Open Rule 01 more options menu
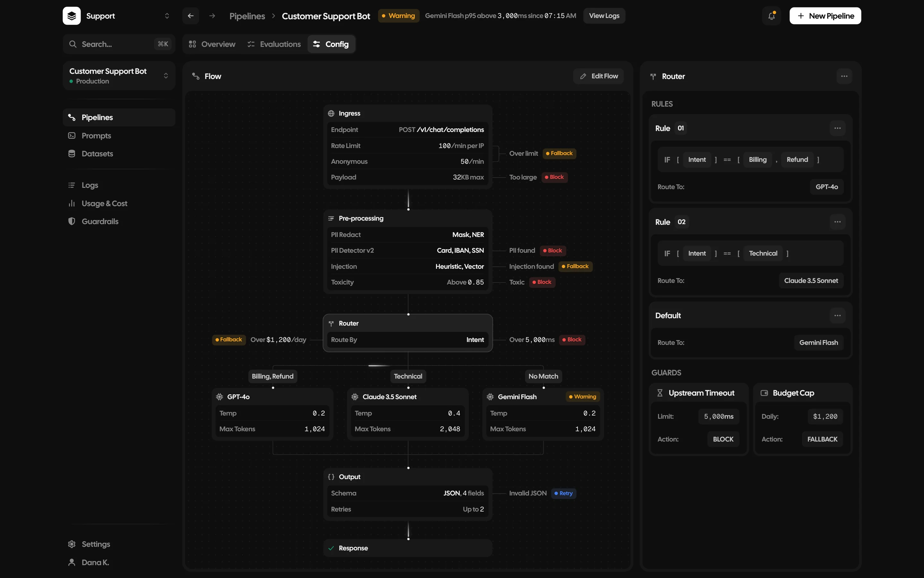 (837, 128)
